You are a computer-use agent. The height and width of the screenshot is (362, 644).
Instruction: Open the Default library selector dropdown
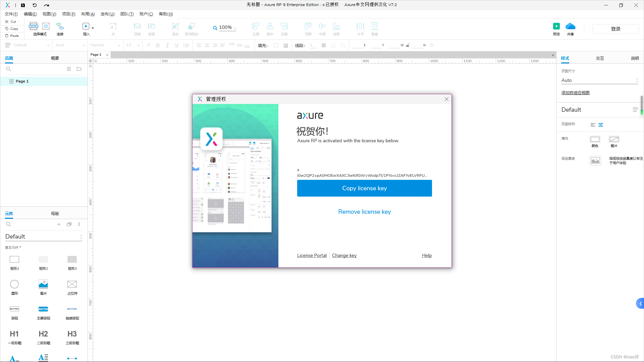[44, 237]
